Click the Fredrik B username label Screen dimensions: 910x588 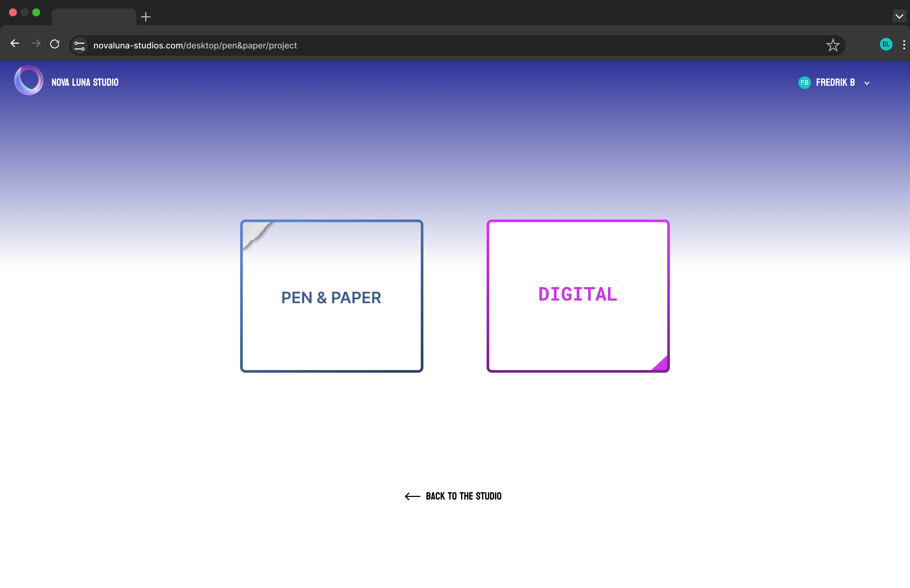pyautogui.click(x=835, y=83)
